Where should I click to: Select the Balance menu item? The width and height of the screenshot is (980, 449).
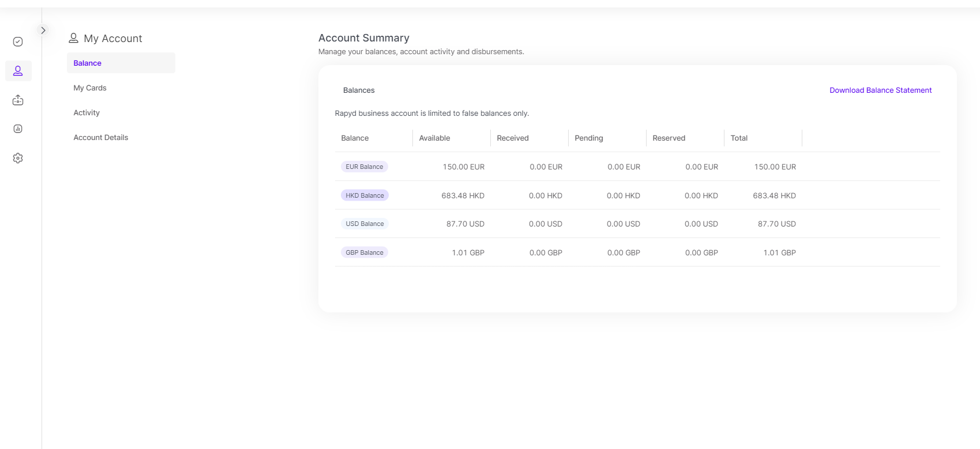88,63
